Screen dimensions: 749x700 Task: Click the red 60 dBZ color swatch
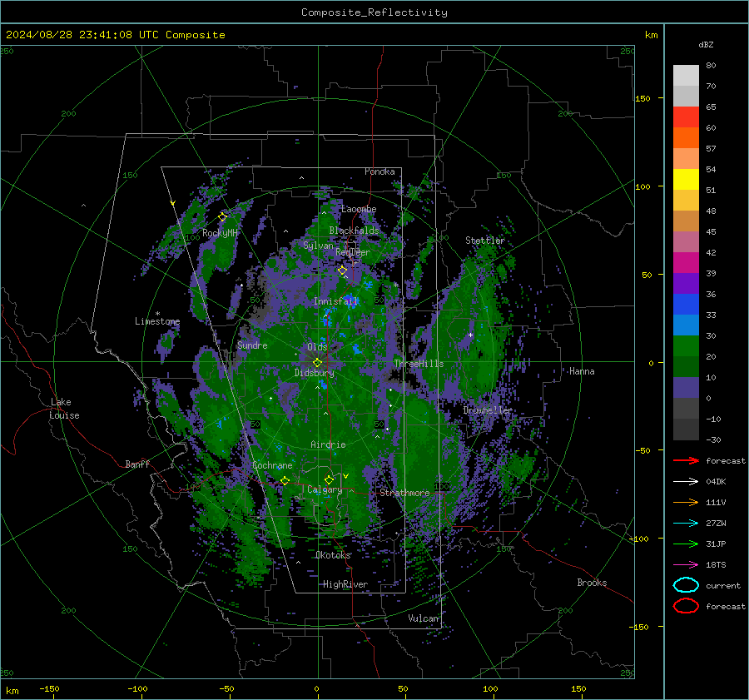pos(686,117)
